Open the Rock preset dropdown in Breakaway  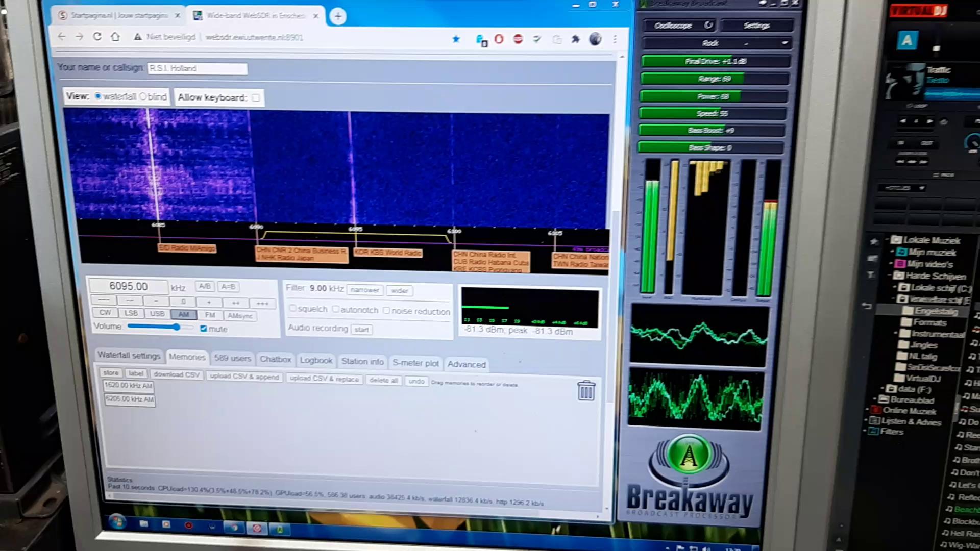click(x=785, y=43)
